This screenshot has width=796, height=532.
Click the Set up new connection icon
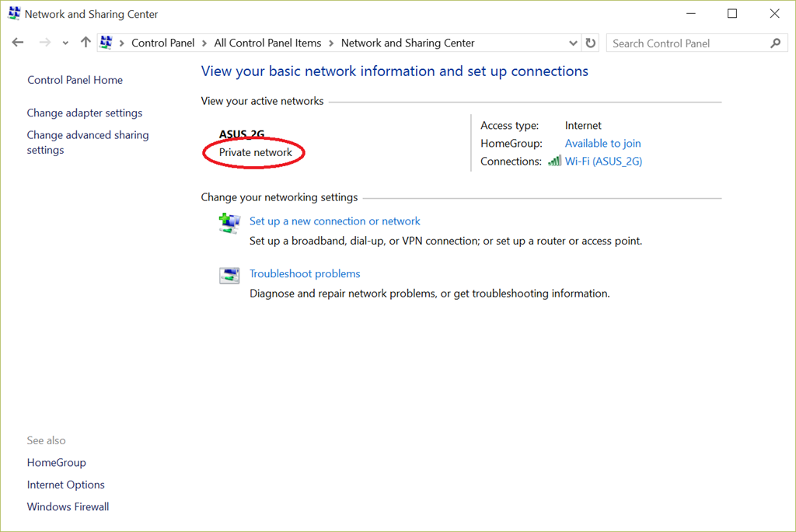click(229, 224)
